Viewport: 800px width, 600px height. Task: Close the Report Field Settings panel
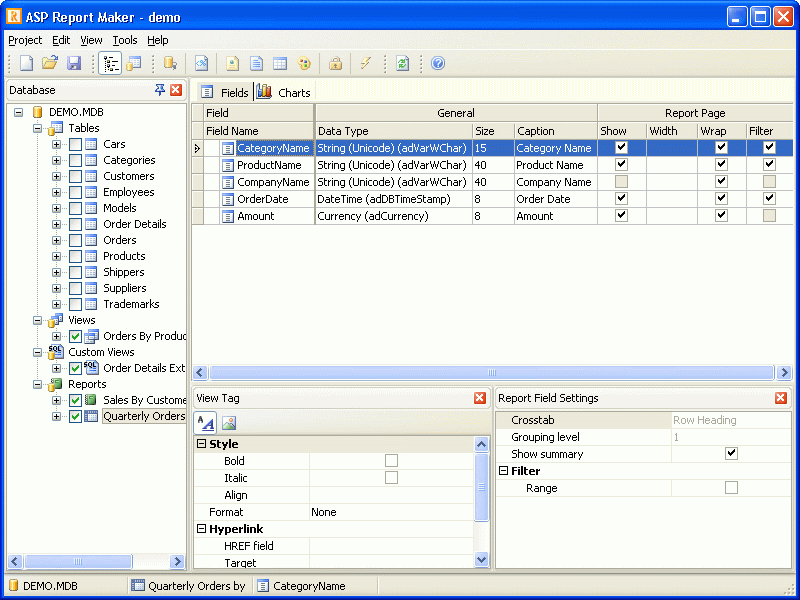pyautogui.click(x=781, y=398)
